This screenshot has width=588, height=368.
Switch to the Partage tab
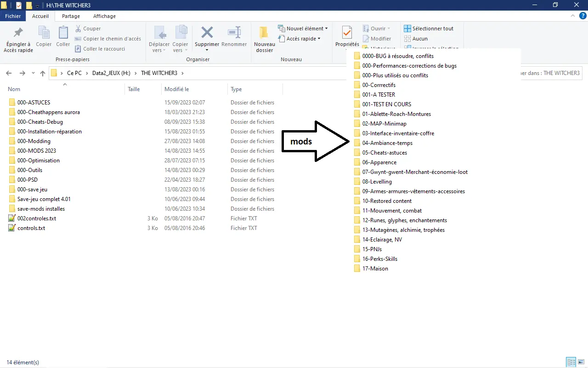(x=71, y=16)
